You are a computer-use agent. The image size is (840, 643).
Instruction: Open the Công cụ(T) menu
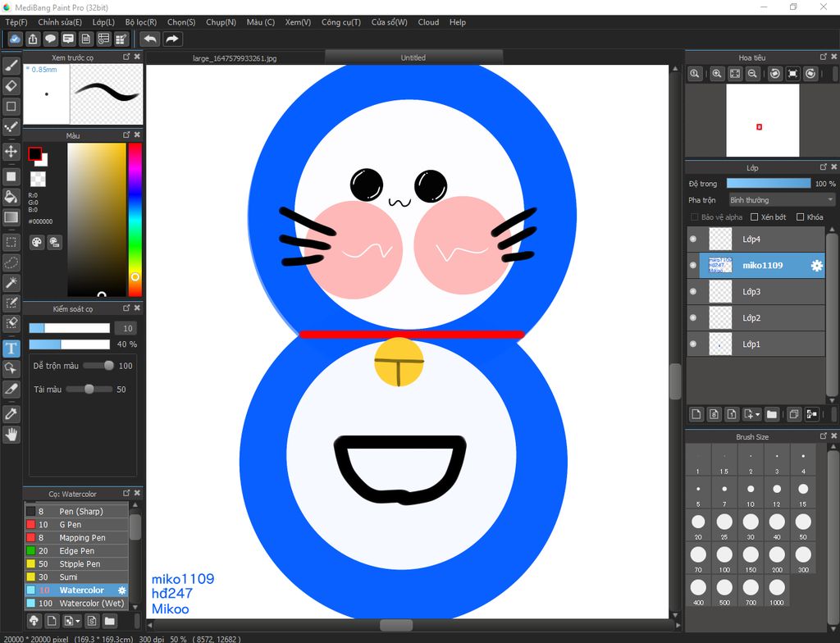[x=341, y=22]
